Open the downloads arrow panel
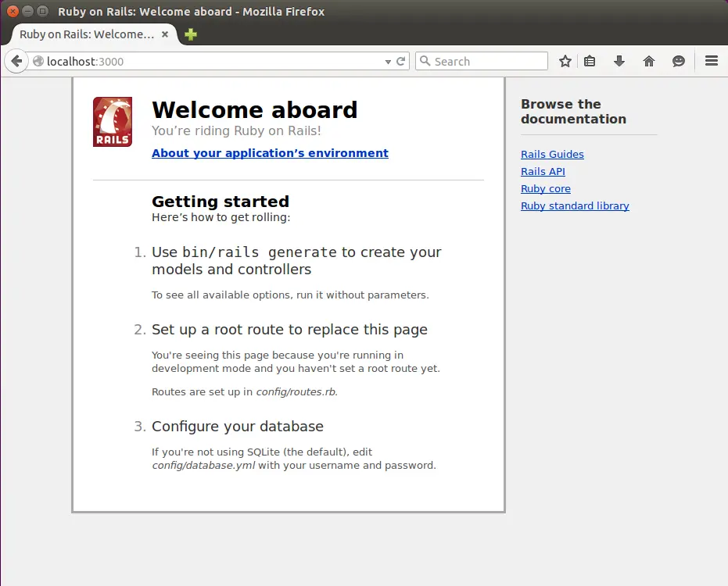This screenshot has height=586, width=728. [x=619, y=61]
